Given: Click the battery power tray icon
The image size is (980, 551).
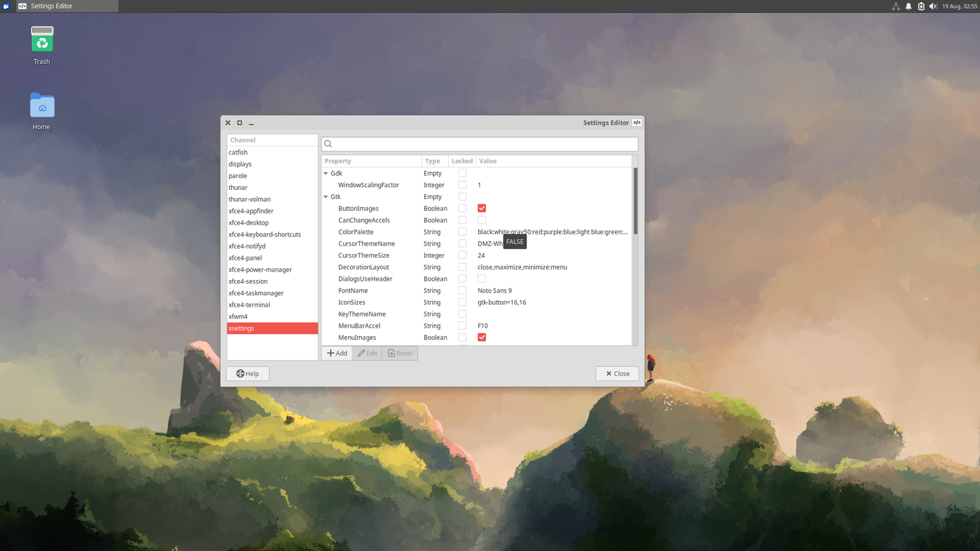Looking at the screenshot, I should 921,6.
